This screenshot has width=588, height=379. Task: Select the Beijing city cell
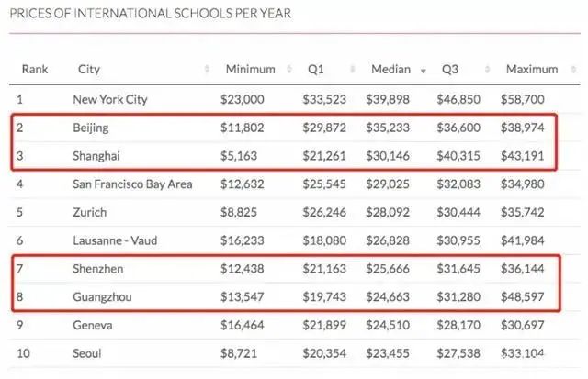tap(91, 128)
